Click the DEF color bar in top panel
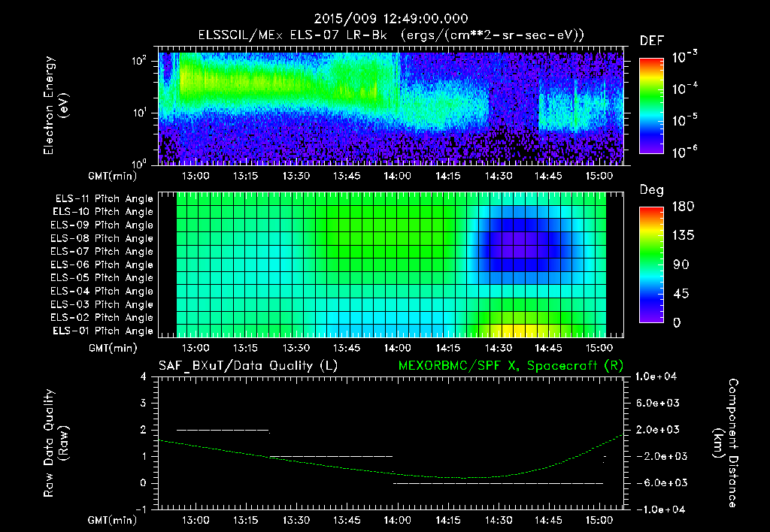Viewport: 770px width, 532px height. coord(651,105)
